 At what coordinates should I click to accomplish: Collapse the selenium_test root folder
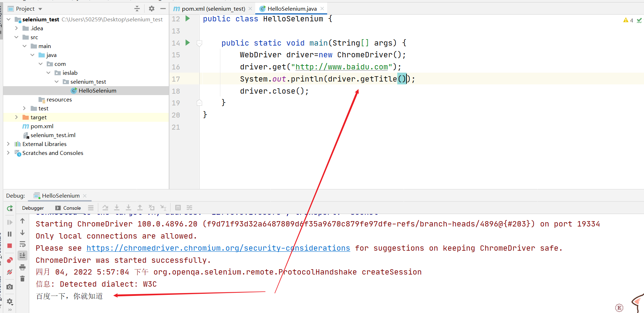[x=9, y=19]
